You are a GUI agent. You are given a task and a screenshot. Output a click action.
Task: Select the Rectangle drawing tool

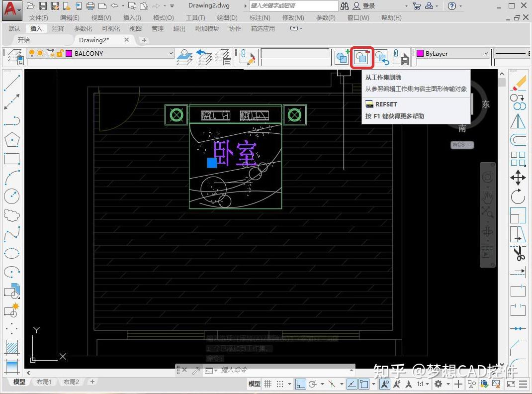pyautogui.click(x=12, y=159)
